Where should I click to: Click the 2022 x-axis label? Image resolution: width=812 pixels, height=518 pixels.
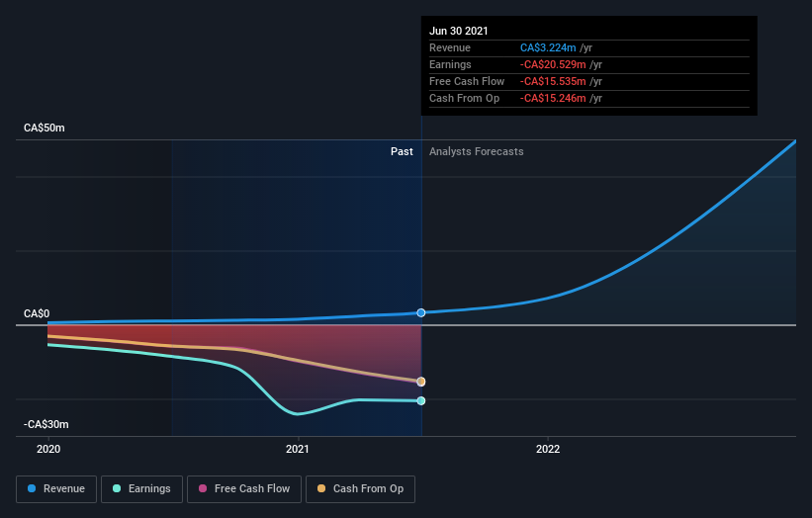point(548,449)
